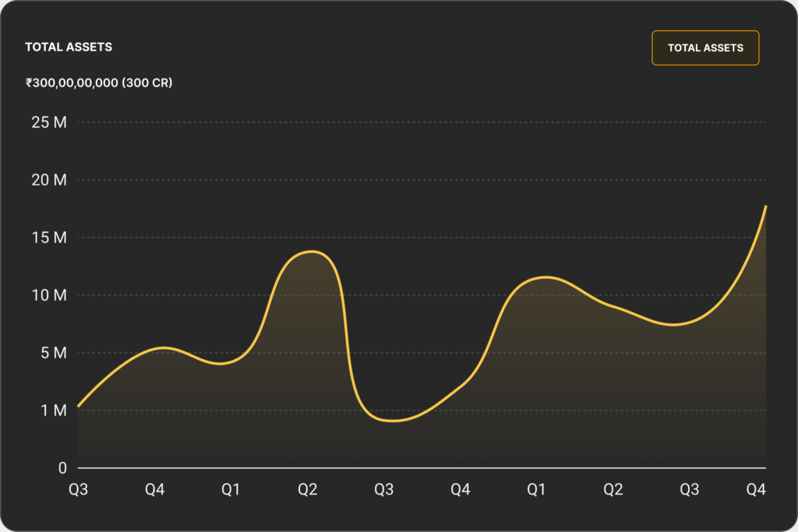Click the first Q3 label on x-axis
The width and height of the screenshot is (798, 532).
pos(78,490)
